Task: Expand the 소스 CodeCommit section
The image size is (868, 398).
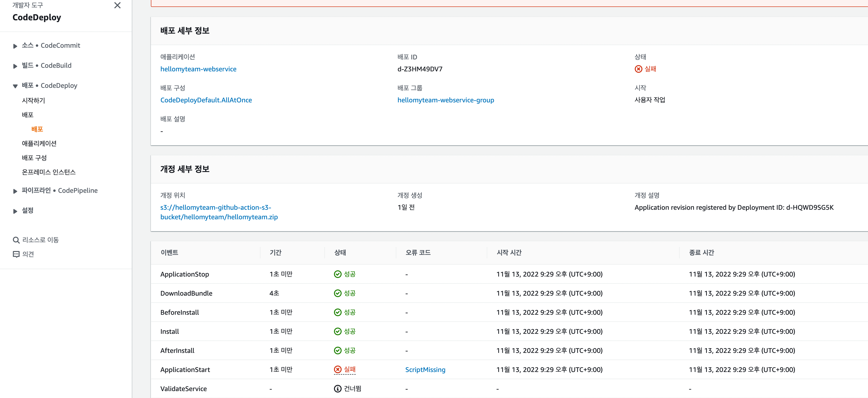Action: point(15,46)
